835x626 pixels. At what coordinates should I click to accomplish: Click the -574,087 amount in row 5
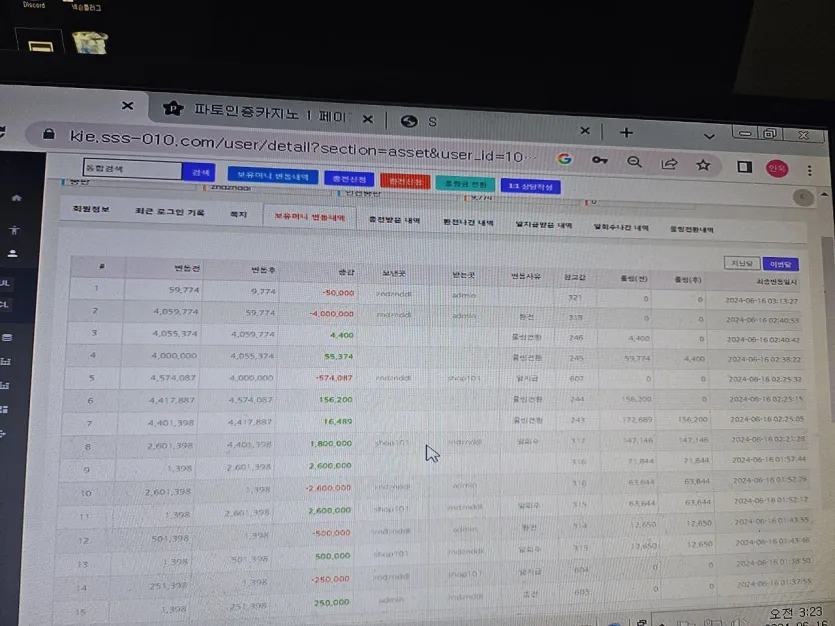point(334,377)
